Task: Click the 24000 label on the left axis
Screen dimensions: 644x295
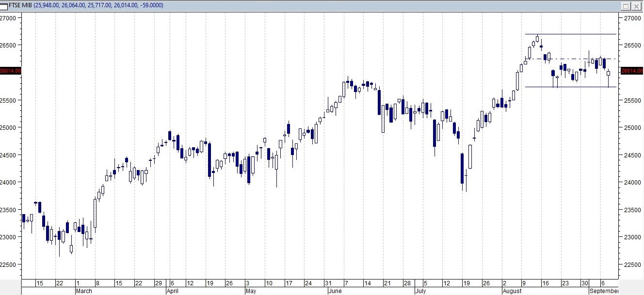Action: click(x=9, y=182)
